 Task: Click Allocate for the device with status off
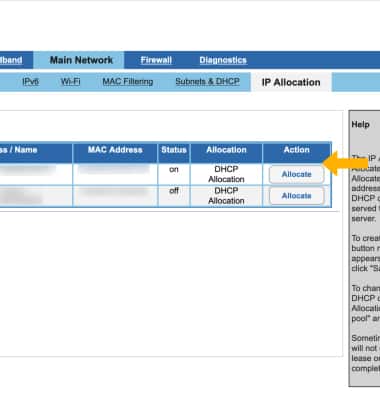[296, 196]
